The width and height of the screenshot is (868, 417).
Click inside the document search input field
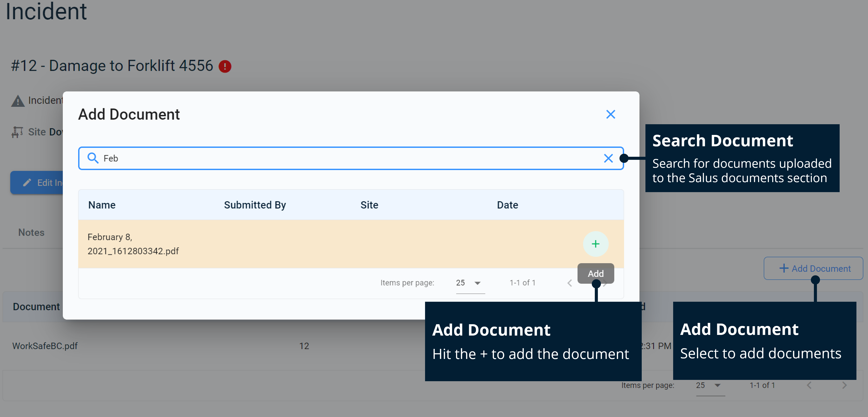(x=303, y=158)
